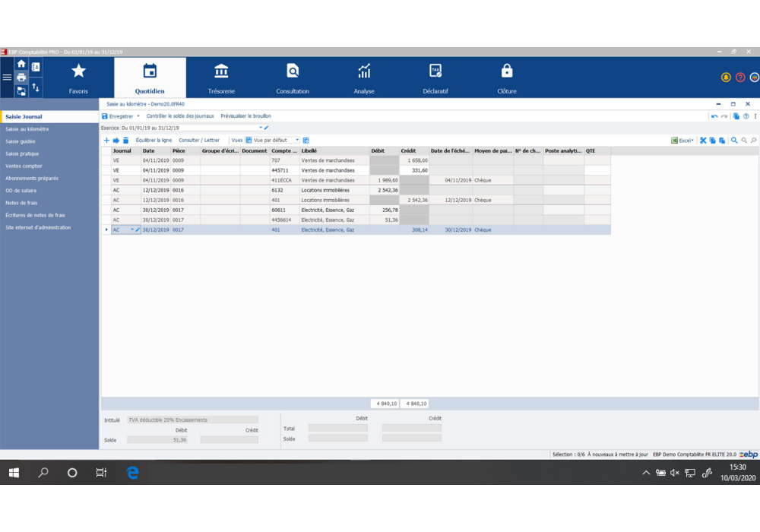Add a new line with plus icon
The image size is (760, 532).
click(x=106, y=141)
